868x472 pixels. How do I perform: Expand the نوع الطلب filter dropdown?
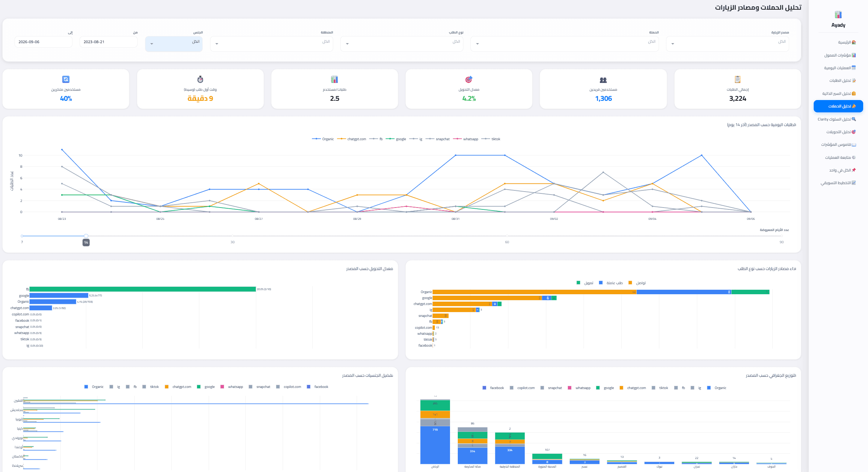click(402, 44)
